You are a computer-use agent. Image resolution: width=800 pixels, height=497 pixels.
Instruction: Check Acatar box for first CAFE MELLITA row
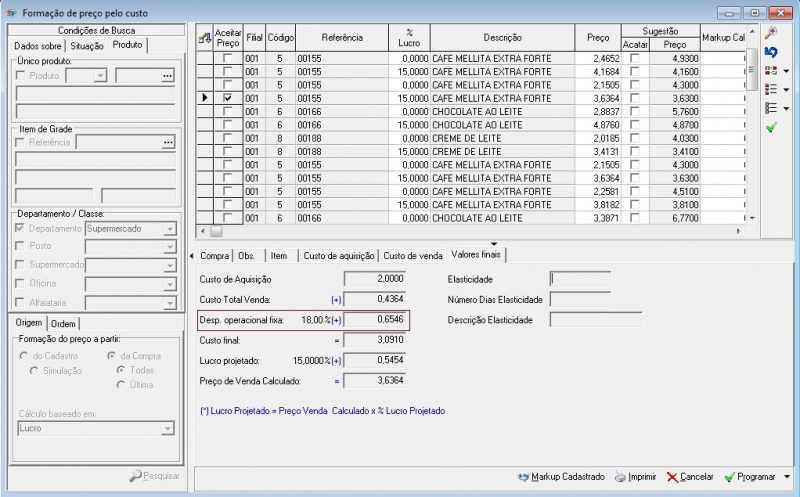[x=634, y=60]
